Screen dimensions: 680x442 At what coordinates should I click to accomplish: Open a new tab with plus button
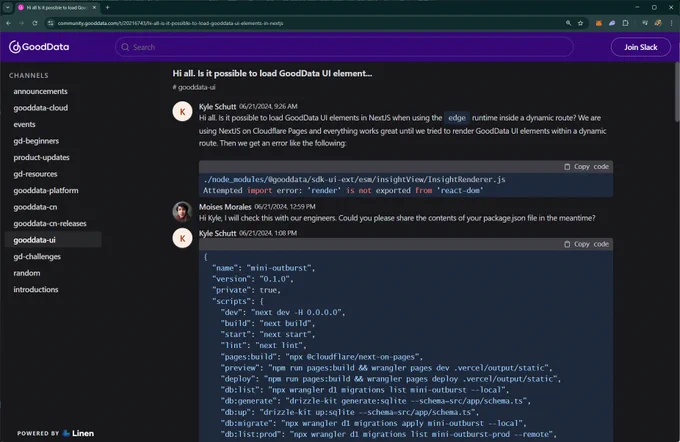tap(108, 7)
